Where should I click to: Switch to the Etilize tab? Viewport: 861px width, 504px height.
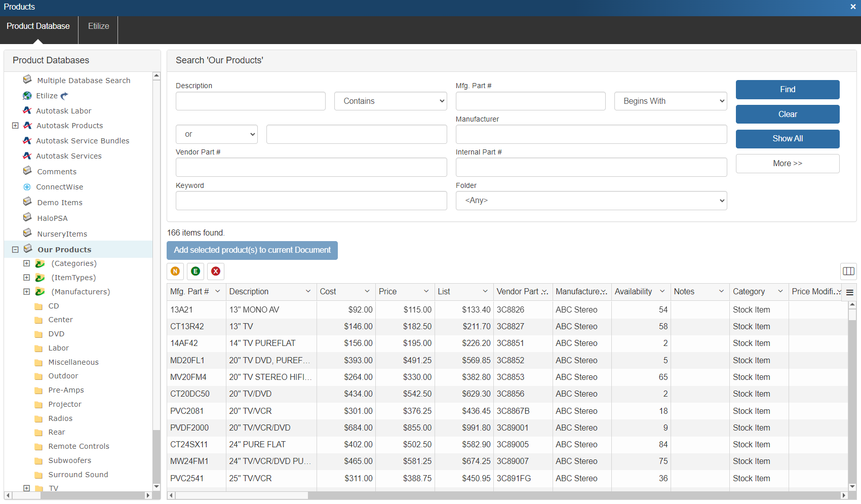point(98,26)
